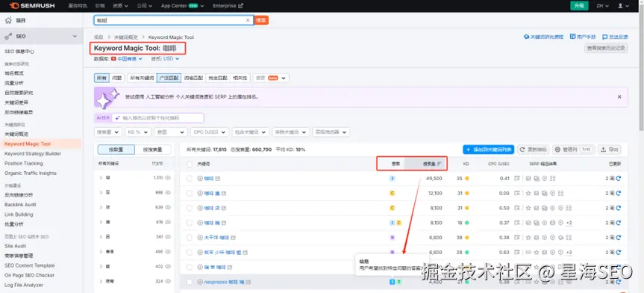
Task: Select the 相关性 tab
Action: [x=240, y=78]
